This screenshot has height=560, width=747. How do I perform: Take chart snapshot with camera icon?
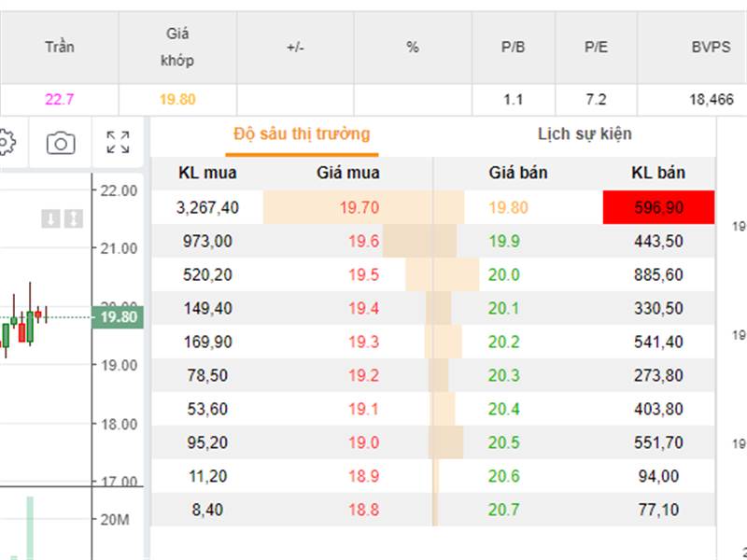[61, 143]
